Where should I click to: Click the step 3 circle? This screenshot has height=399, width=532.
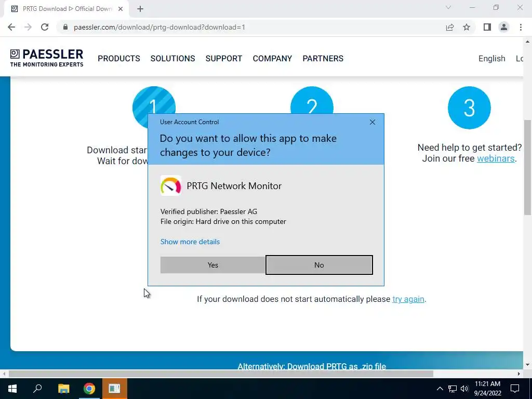pyautogui.click(x=469, y=108)
